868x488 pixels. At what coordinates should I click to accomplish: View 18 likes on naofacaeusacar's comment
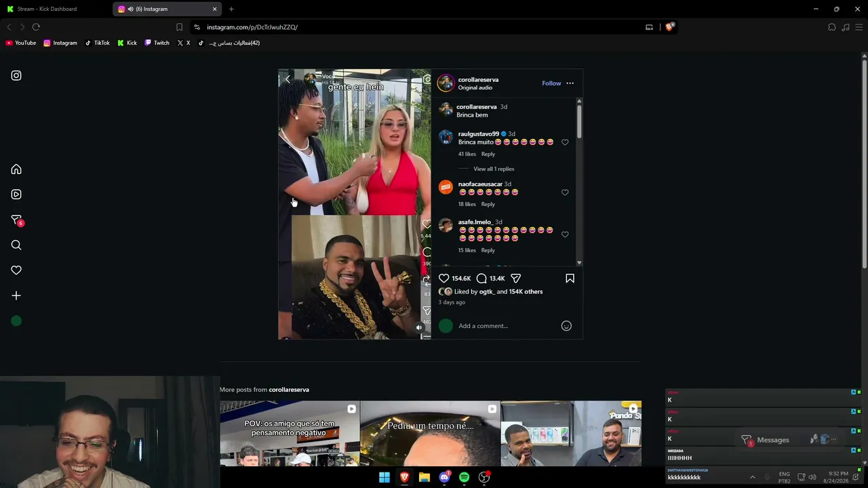(x=467, y=204)
